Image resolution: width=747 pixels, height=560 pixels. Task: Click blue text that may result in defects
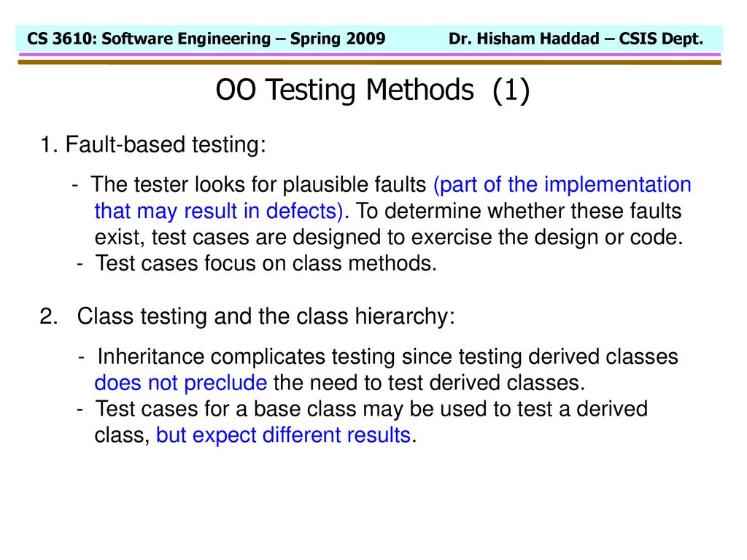tap(222, 211)
